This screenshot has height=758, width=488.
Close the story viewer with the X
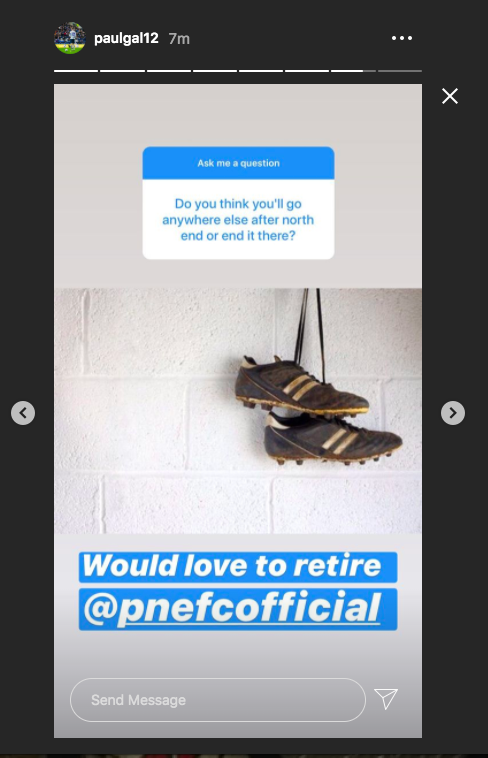coord(450,96)
